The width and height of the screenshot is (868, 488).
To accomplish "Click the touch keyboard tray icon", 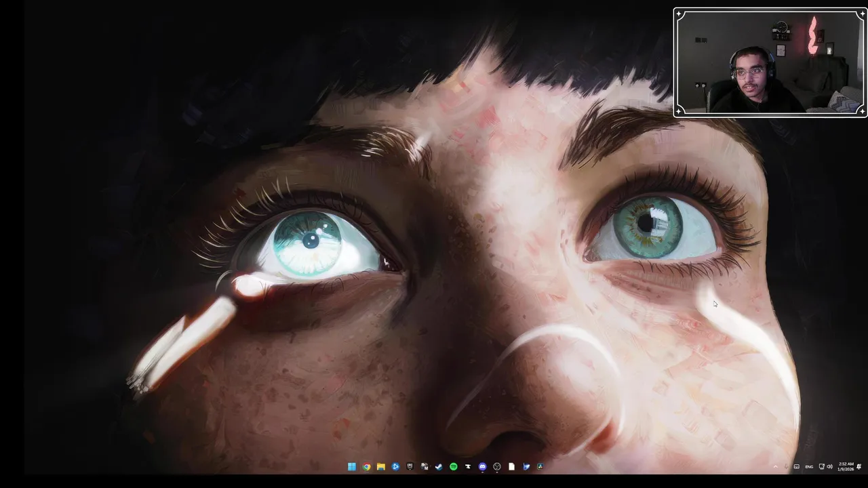I will click(797, 466).
